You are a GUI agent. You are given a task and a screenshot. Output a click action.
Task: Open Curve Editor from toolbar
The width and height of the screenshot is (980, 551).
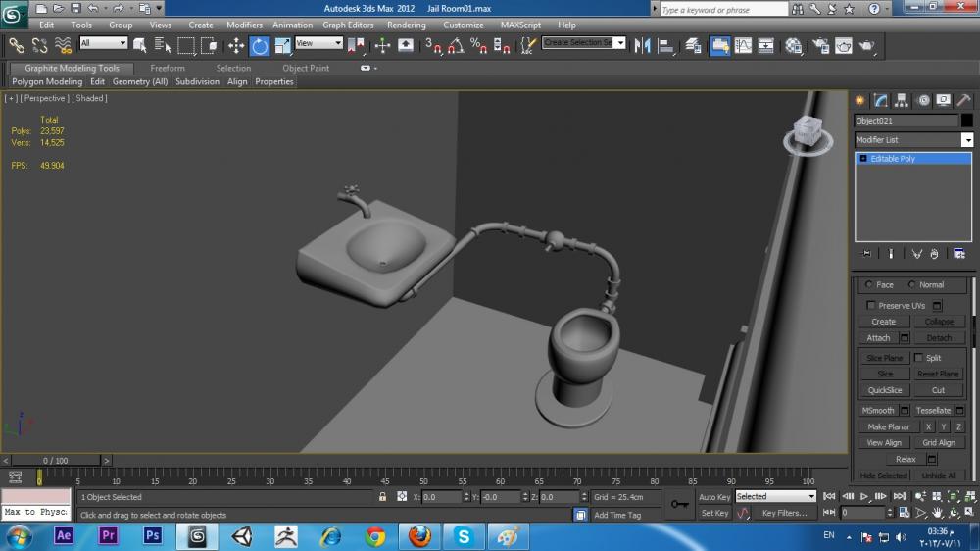click(744, 45)
